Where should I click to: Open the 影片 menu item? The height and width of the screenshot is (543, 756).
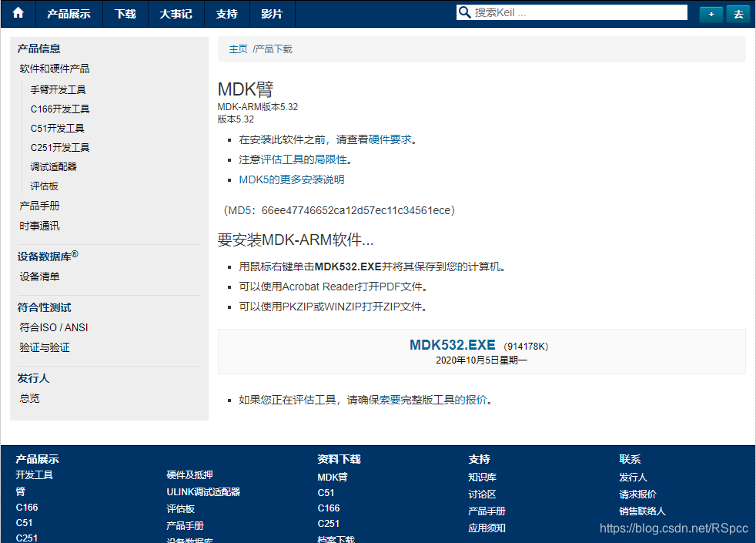(272, 13)
